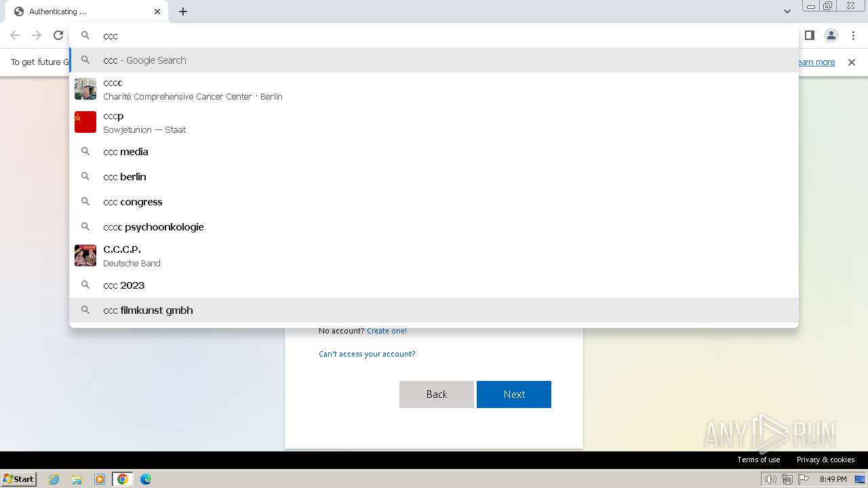Click the show desktop tray icon
The width and height of the screenshot is (868, 488).
861,479
